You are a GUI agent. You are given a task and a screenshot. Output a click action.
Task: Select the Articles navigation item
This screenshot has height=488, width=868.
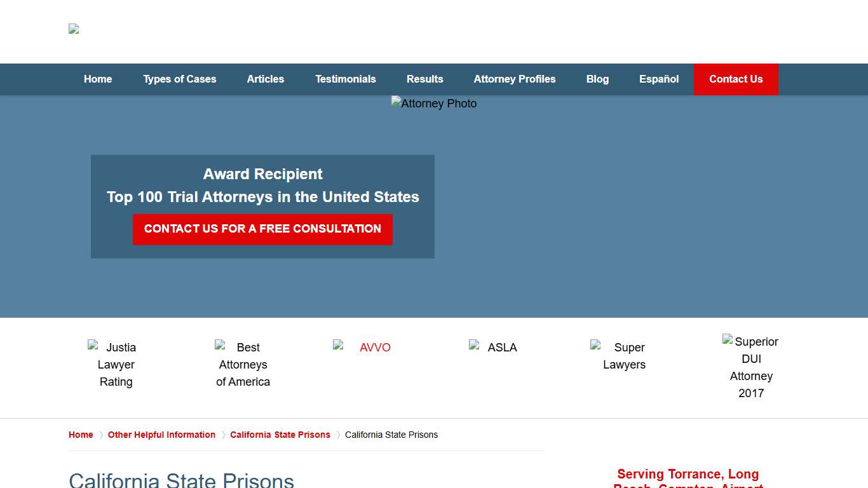(265, 79)
